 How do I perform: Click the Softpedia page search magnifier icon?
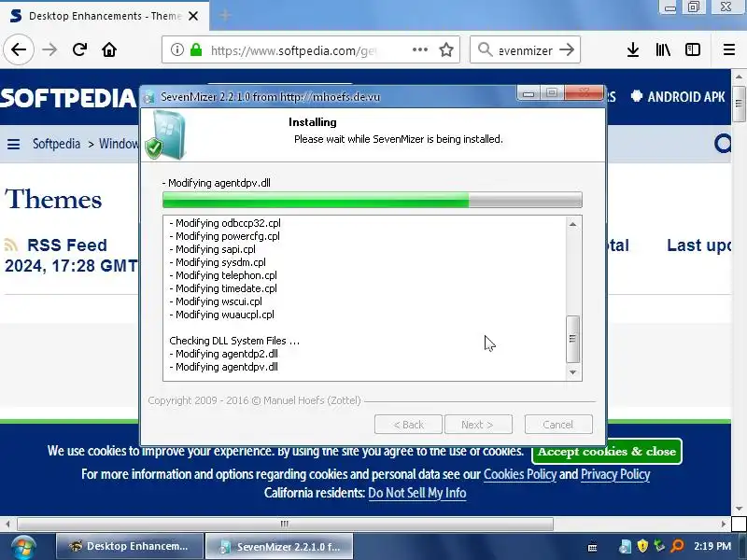(723, 144)
